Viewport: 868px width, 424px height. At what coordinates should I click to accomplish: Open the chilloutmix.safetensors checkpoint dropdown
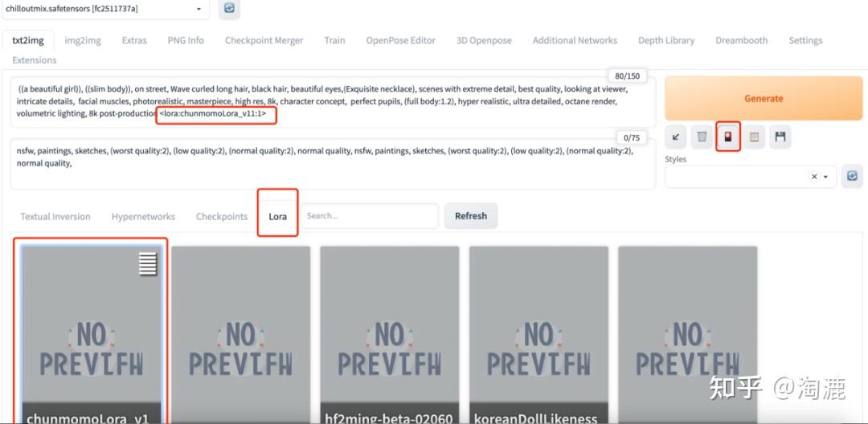tap(105, 9)
